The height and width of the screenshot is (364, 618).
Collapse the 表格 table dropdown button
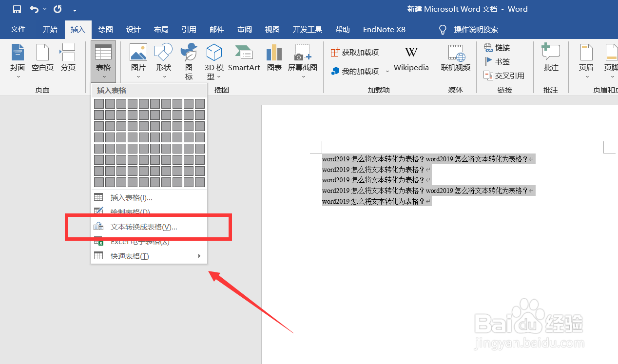click(x=103, y=61)
